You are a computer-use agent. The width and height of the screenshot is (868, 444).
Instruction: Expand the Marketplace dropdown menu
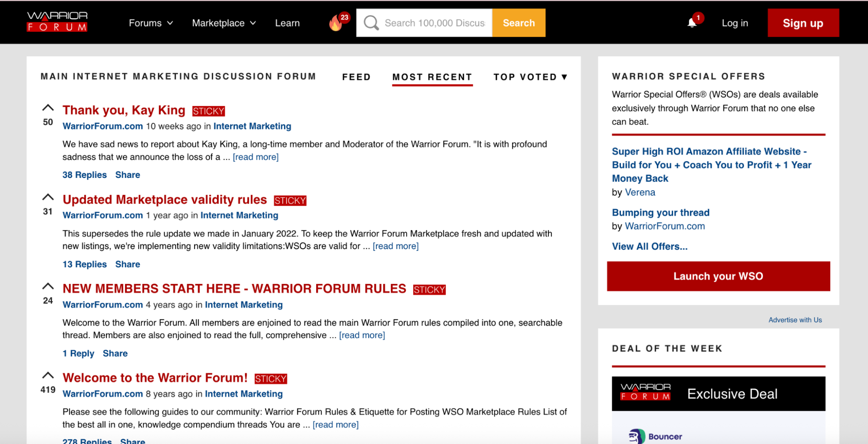[x=224, y=23]
